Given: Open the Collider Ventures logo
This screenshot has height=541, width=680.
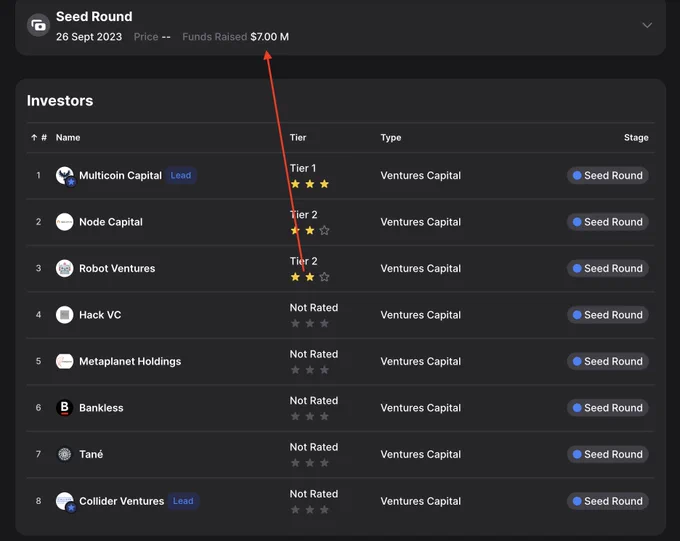Looking at the screenshot, I should (65, 502).
